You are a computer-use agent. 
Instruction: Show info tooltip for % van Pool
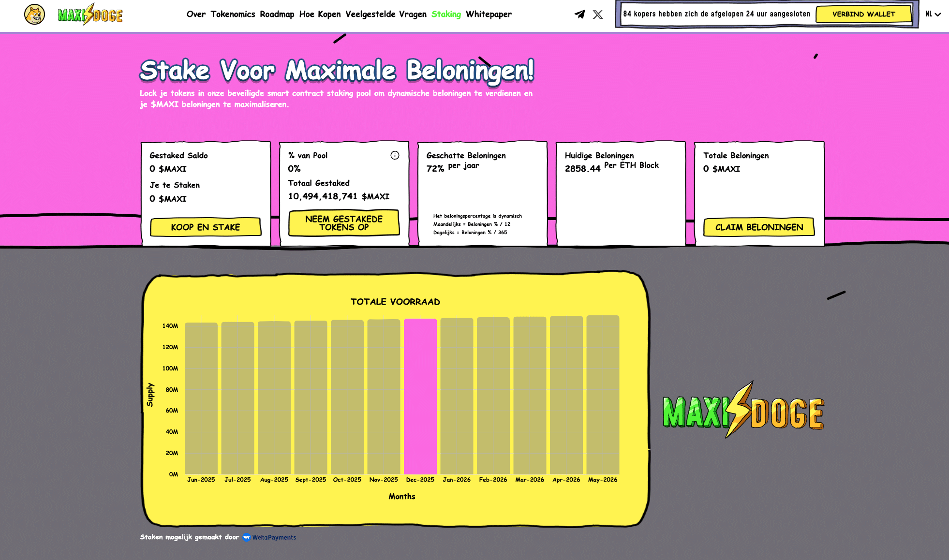pos(395,155)
